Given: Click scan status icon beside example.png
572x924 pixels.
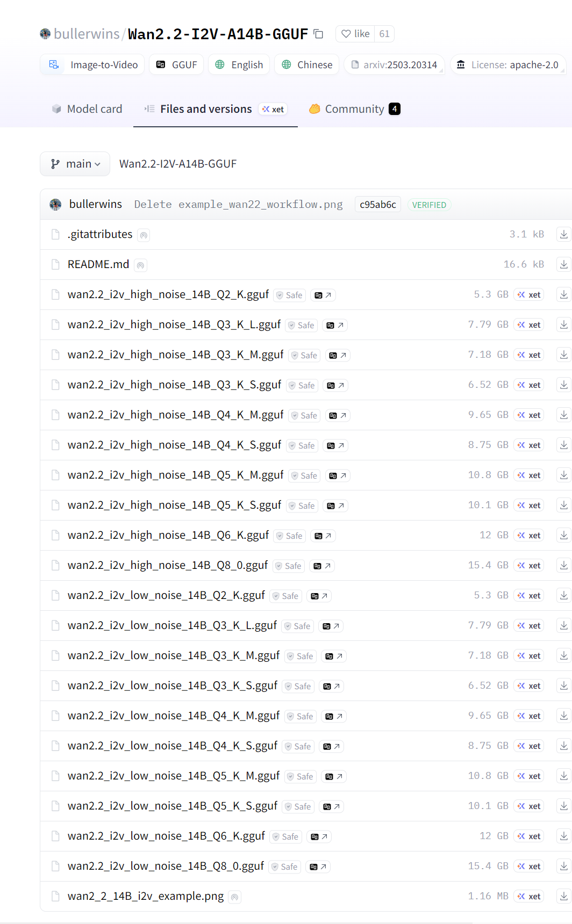Looking at the screenshot, I should [x=235, y=897].
